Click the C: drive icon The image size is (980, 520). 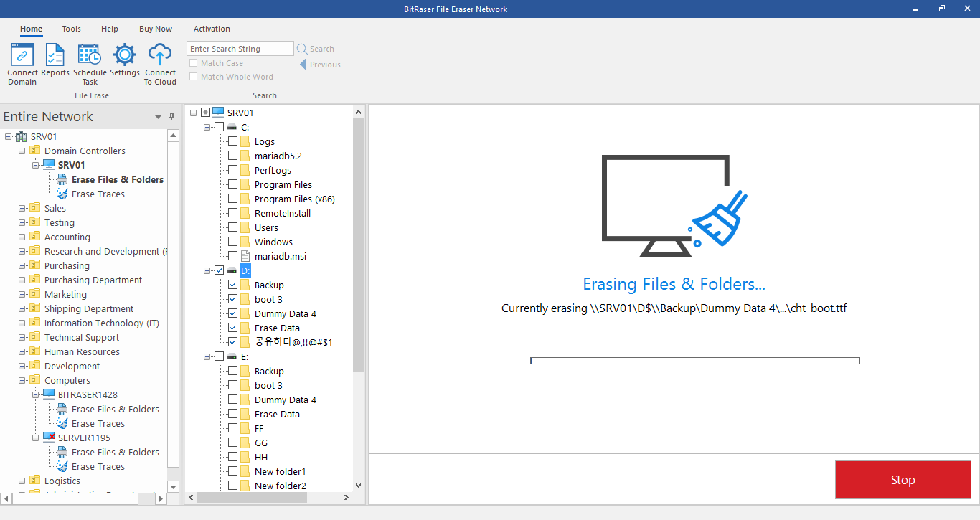232,127
